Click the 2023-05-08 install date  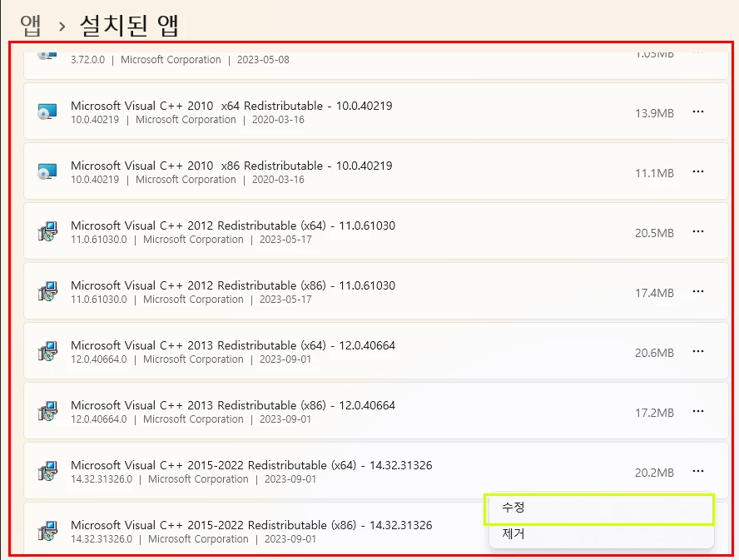point(263,60)
